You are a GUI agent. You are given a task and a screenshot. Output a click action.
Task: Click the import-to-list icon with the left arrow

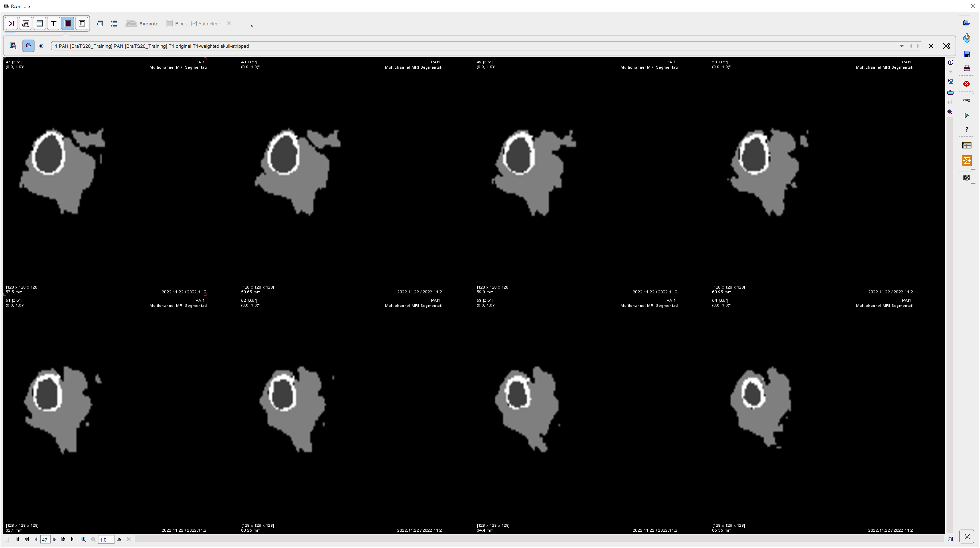[x=100, y=24]
